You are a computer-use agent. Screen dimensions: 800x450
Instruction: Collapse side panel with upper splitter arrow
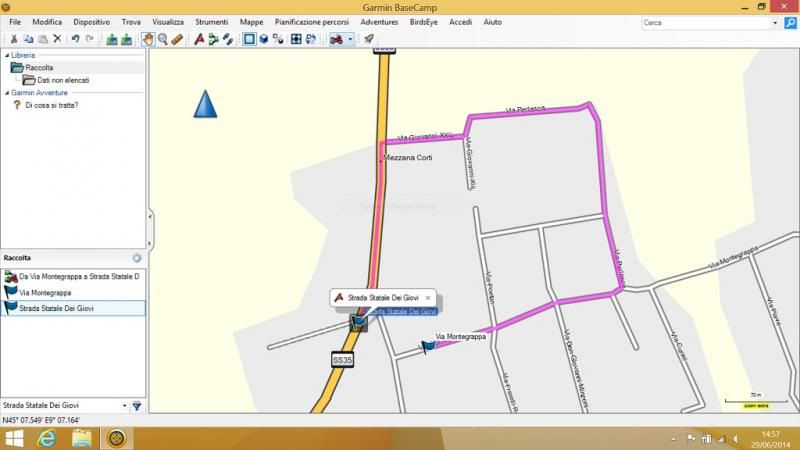coord(150,217)
